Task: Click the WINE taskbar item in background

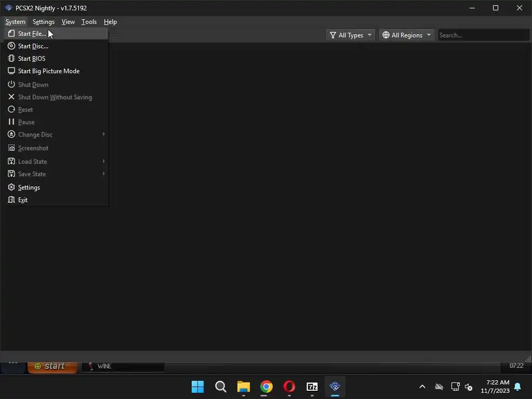Action: 123,366
